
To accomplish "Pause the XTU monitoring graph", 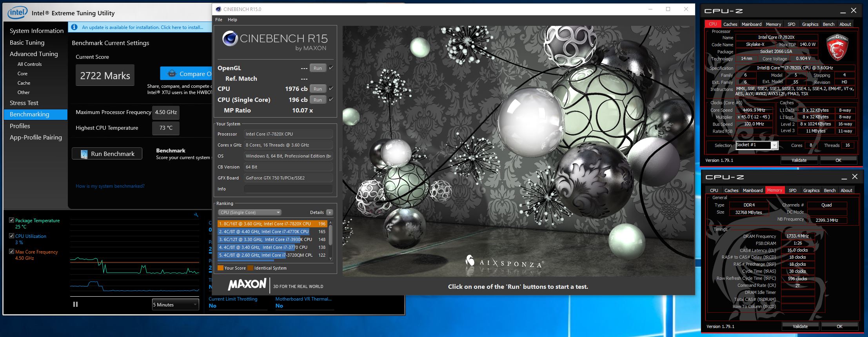I will [75, 304].
